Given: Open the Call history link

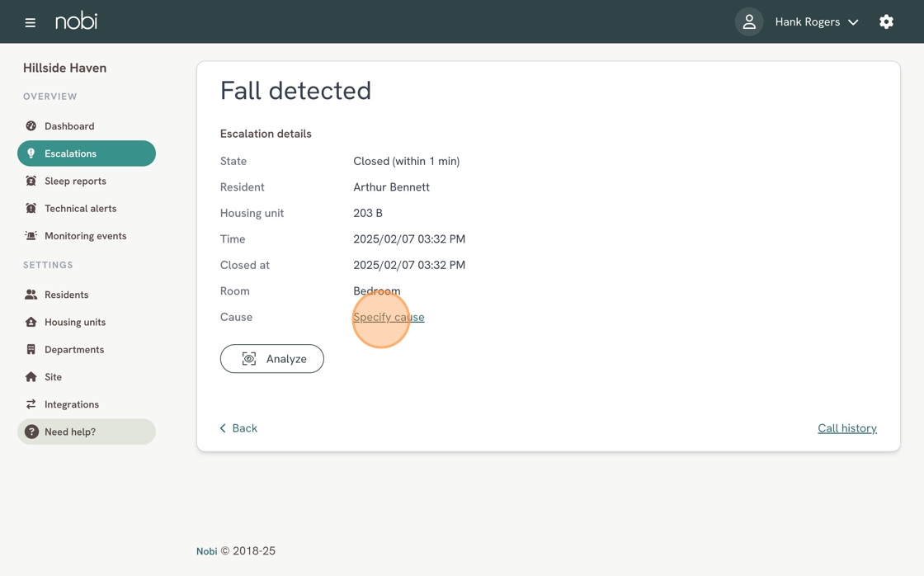Looking at the screenshot, I should click(x=846, y=428).
